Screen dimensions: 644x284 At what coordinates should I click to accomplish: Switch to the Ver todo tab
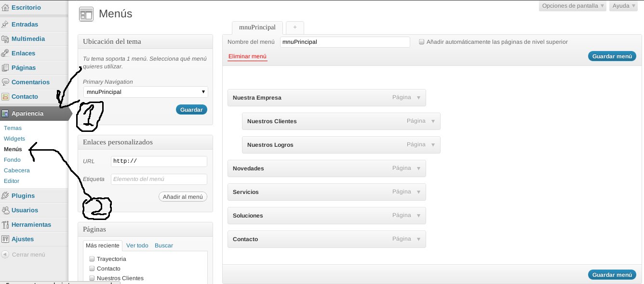[137, 245]
